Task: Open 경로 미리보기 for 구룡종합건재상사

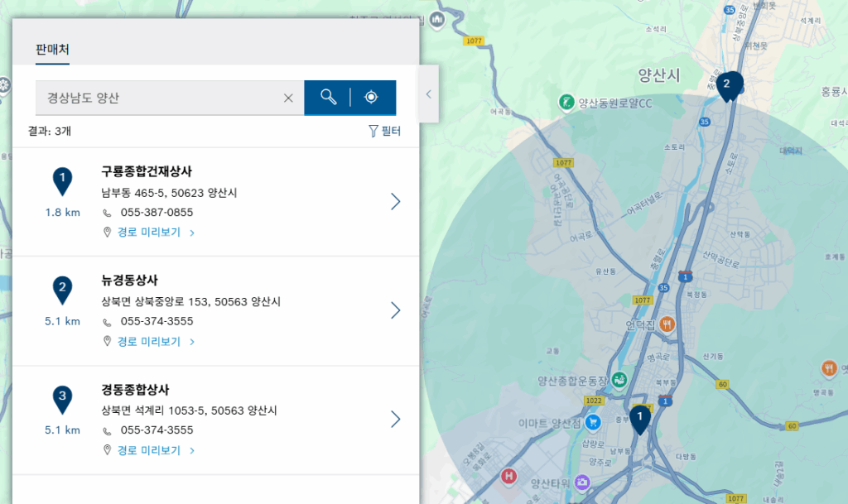Action: [x=149, y=233]
